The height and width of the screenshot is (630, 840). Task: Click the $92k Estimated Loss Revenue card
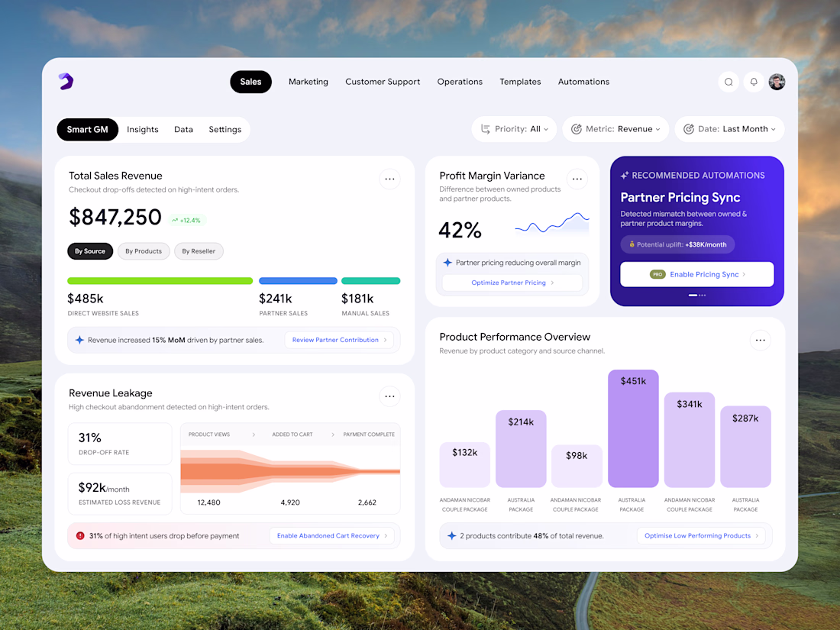click(120, 493)
